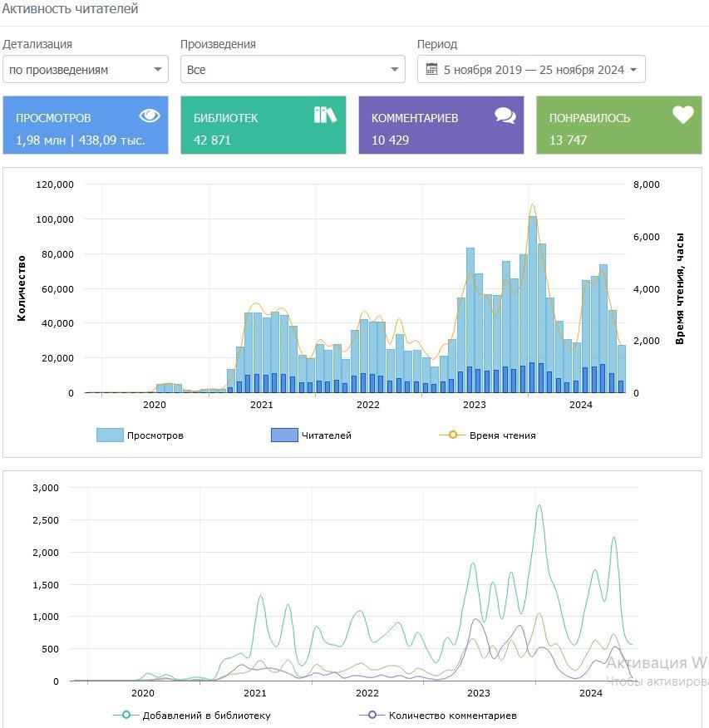Click the eye icon on Просмотров card
The height and width of the screenshot is (728, 709).
coord(150,116)
